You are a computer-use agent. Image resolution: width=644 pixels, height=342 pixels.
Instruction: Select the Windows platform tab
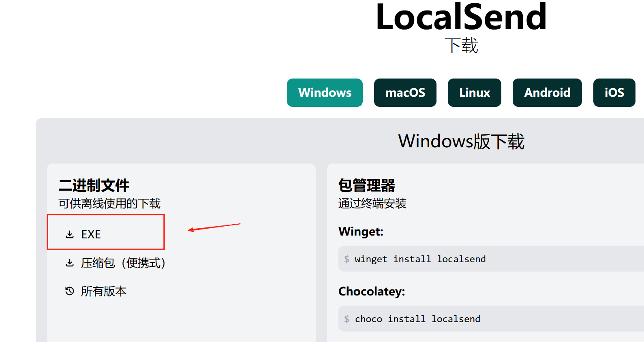pos(325,93)
